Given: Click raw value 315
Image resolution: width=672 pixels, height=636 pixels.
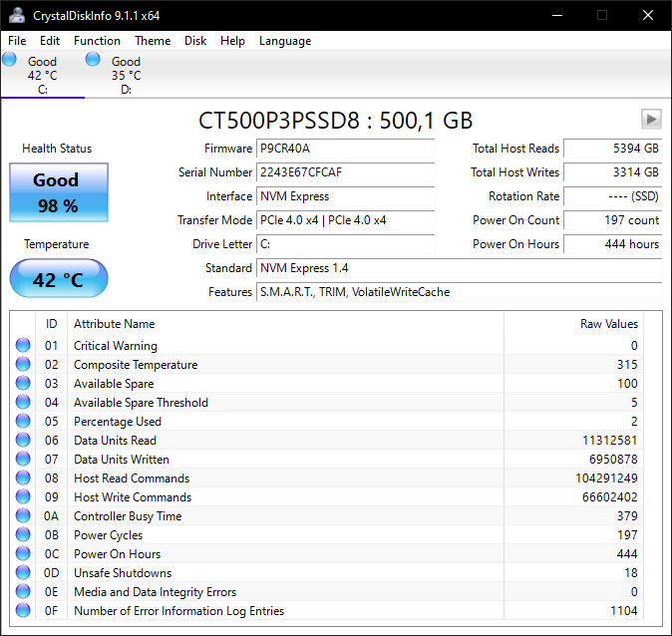Looking at the screenshot, I should pyautogui.click(x=627, y=365).
